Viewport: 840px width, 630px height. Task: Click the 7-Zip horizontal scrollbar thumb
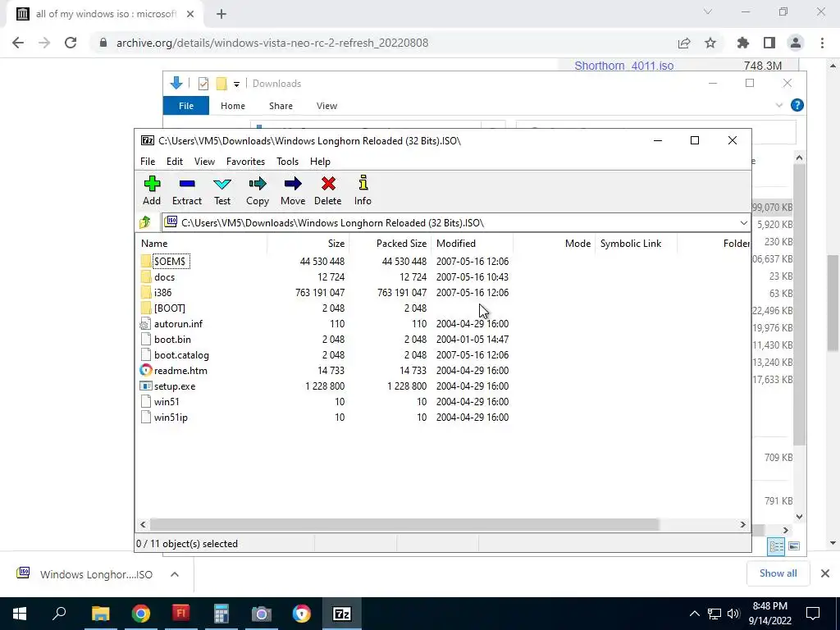click(x=404, y=524)
